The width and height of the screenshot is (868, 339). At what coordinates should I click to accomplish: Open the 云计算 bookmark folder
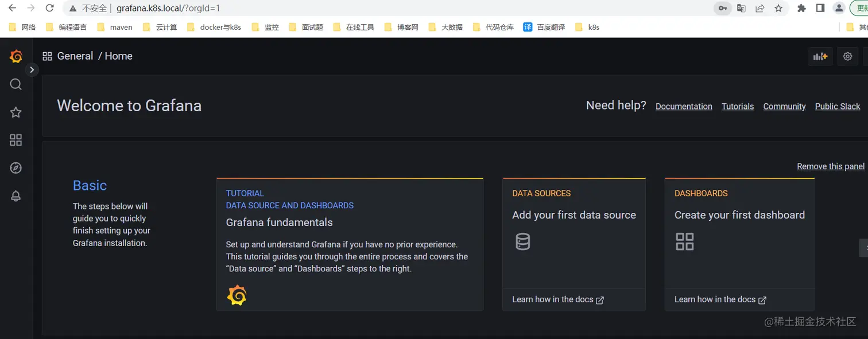(160, 27)
